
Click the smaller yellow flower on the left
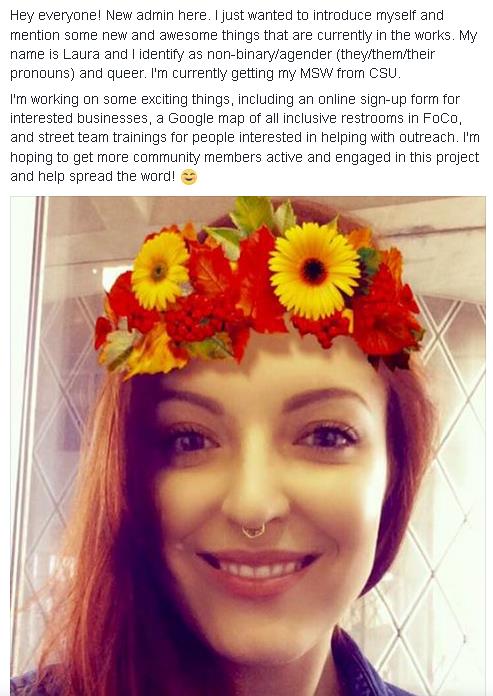(x=160, y=271)
